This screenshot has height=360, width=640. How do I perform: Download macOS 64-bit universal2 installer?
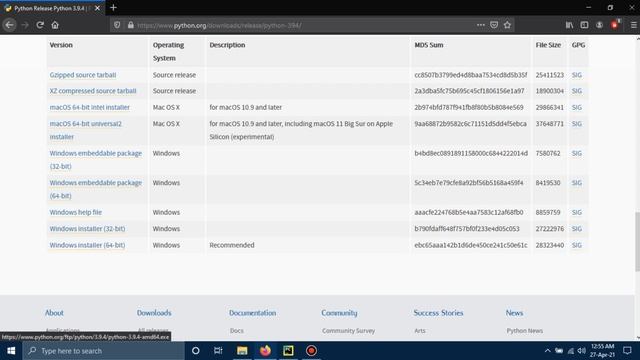pyautogui.click(x=86, y=130)
